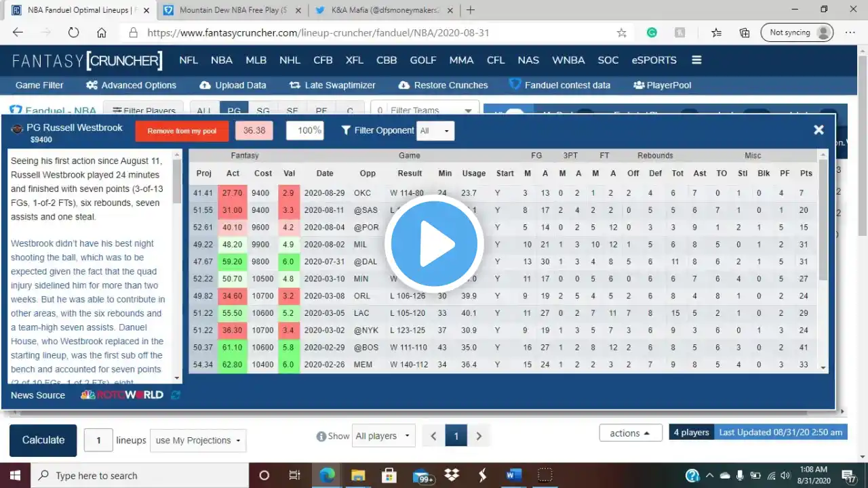Viewport: 868px width, 488px height.
Task: Open the browser Favorites list icon
Action: pos(717,33)
